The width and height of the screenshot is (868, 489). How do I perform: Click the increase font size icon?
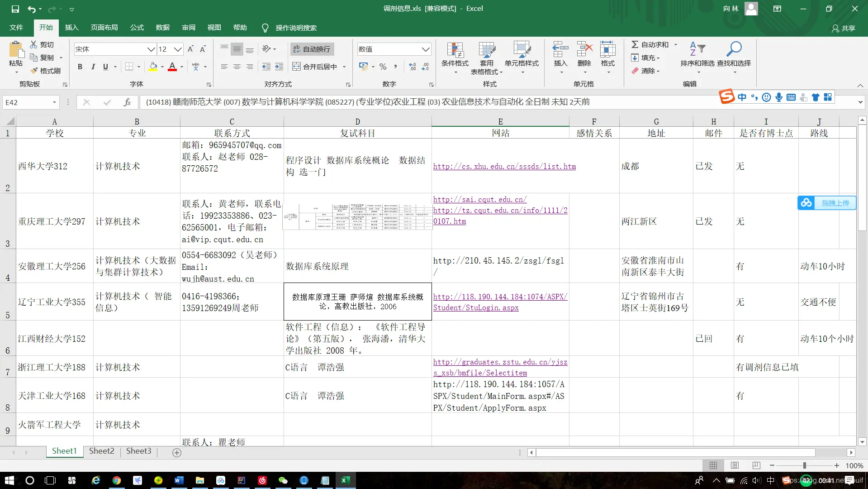[190, 49]
